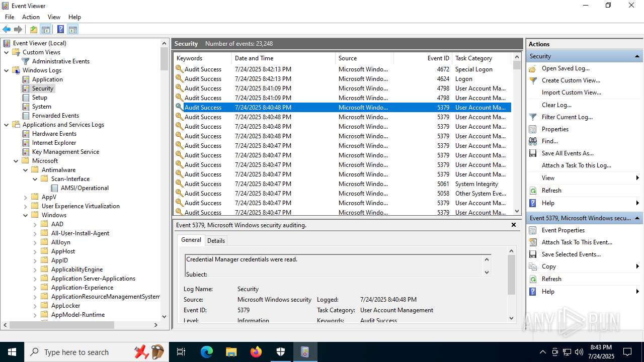The height and width of the screenshot is (362, 644).
Task: Click the blue Help toolbar icon
Action: coord(60,29)
